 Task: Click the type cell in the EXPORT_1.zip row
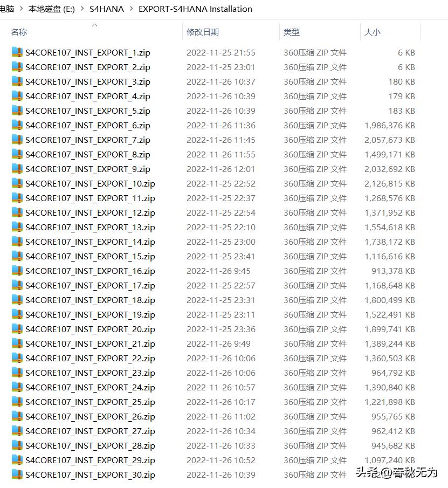(315, 53)
